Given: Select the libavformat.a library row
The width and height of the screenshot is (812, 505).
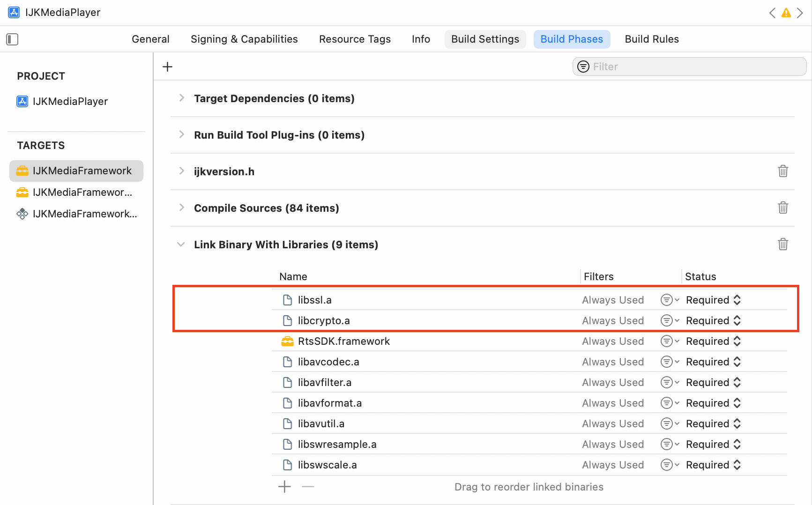Looking at the screenshot, I should (529, 403).
